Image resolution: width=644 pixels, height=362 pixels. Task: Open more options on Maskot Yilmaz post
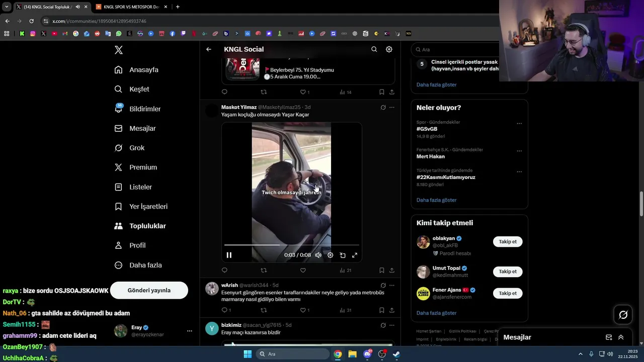392,107
